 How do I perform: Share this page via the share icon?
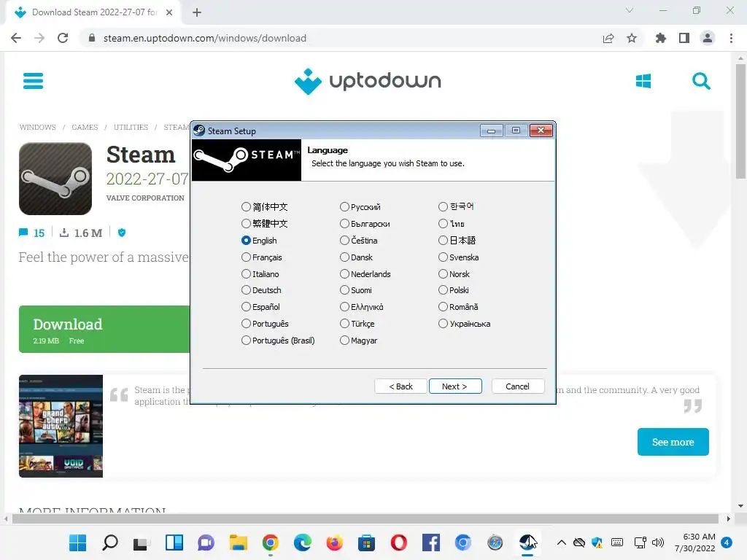[x=608, y=38]
